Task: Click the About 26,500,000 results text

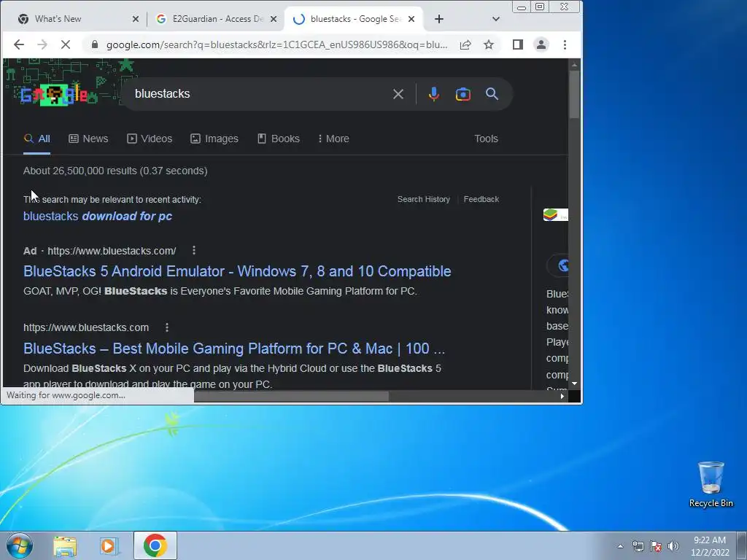Action: [115, 171]
